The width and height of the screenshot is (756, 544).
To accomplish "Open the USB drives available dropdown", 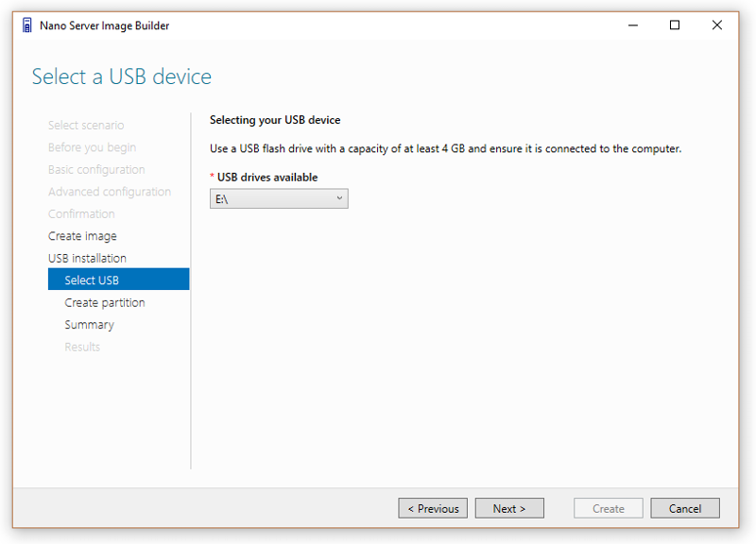I will (279, 198).
